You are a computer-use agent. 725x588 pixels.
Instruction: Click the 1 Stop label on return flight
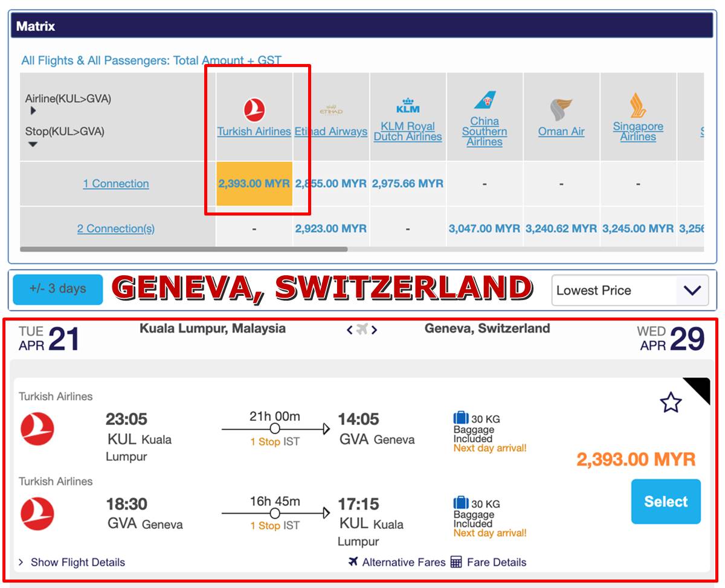(x=265, y=526)
